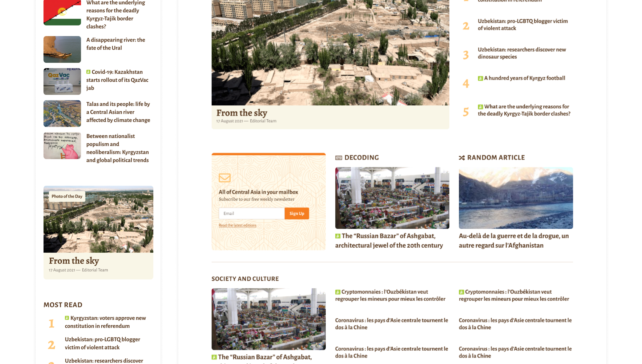Click the keyboard icon beside DECODING
Viewport: 642px width, 364px height.
click(339, 158)
